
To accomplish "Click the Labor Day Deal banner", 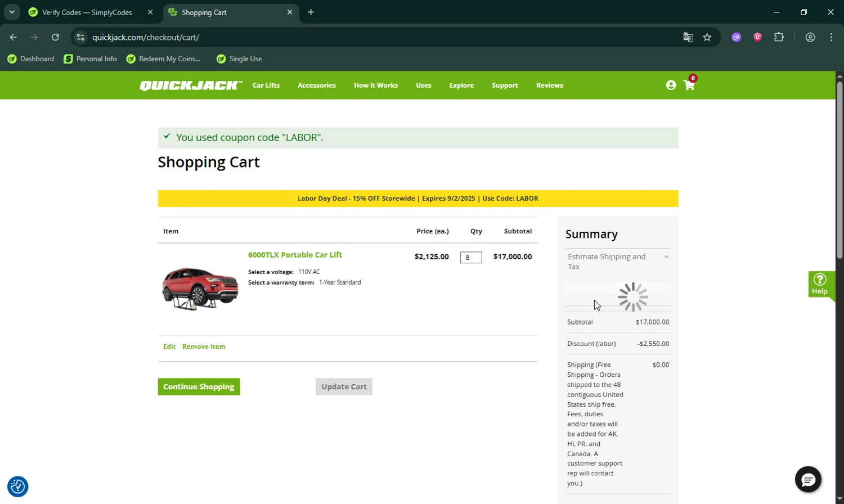I will coord(418,199).
